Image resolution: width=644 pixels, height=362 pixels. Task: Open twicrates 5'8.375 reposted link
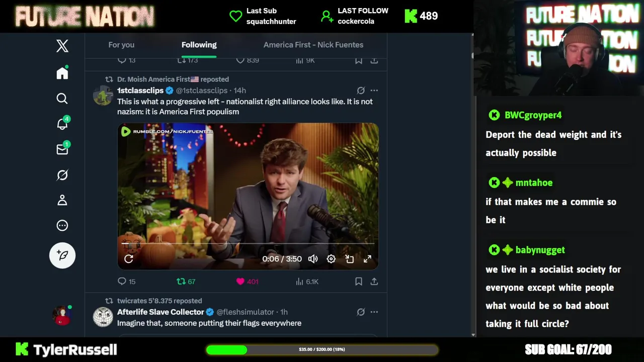click(x=159, y=301)
